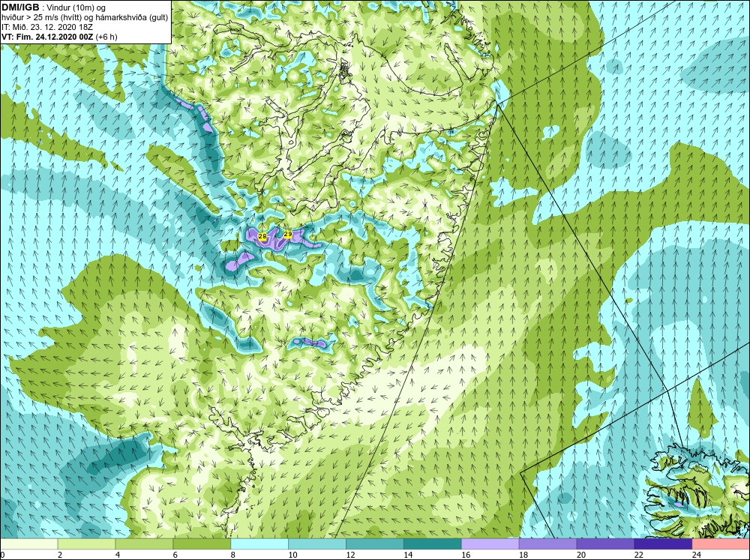Click the legend value 16 label
Screen dimensions: 750x560
click(466, 555)
